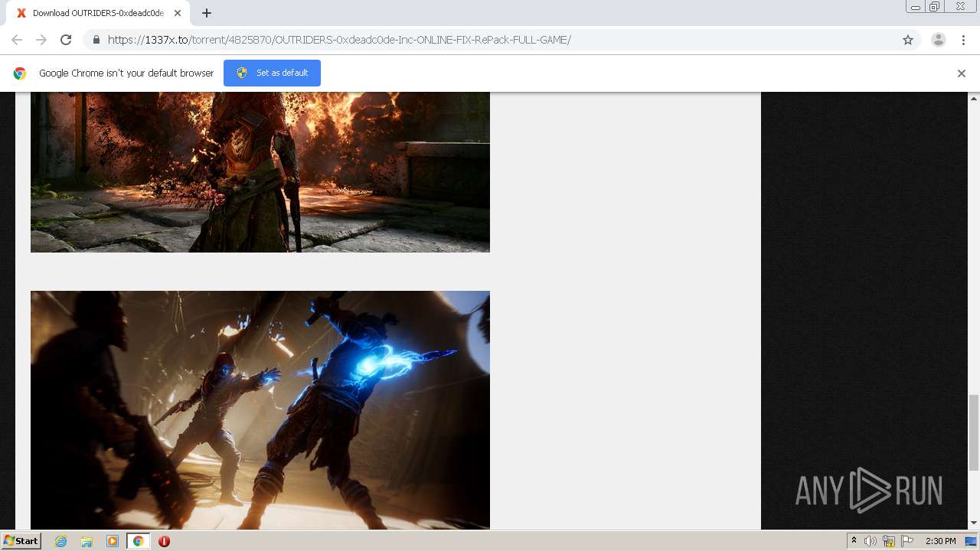
Task: Launch Internet Explorer from the taskbar
Action: pyautogui.click(x=61, y=541)
